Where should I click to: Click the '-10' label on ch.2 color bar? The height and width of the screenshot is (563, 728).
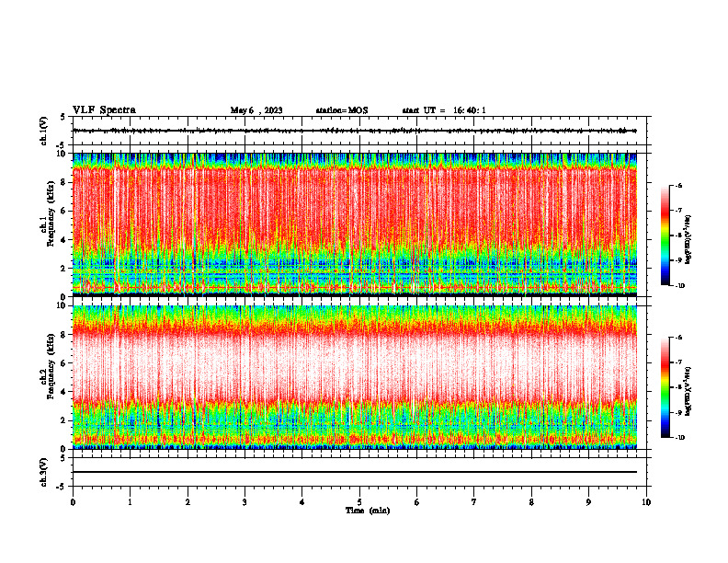[x=679, y=438]
